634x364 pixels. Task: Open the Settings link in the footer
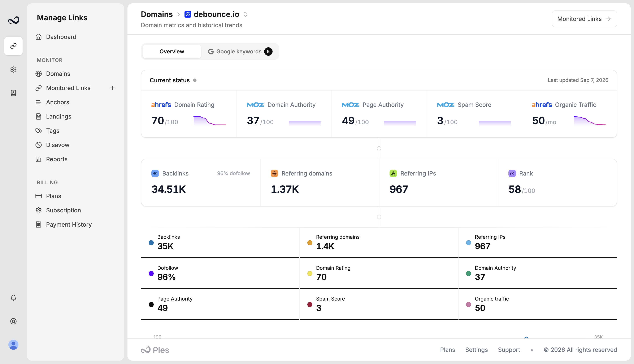tap(476, 350)
